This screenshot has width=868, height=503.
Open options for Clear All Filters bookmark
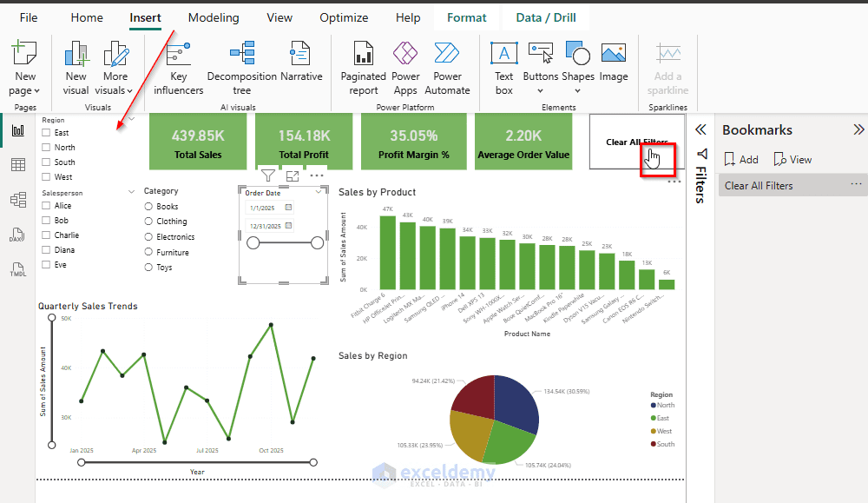[856, 184]
